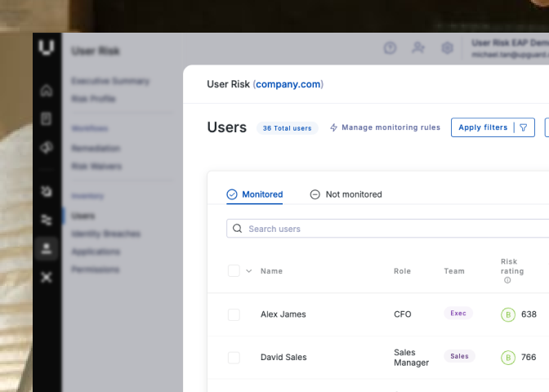The height and width of the screenshot is (392, 549).
Task: Click the Sales Manager role cell
Action: pyautogui.click(x=412, y=358)
